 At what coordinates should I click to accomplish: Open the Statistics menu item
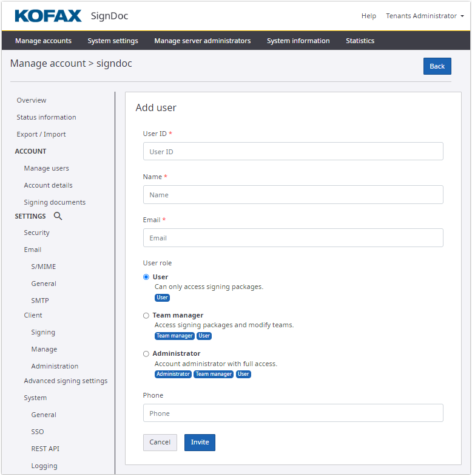click(360, 41)
